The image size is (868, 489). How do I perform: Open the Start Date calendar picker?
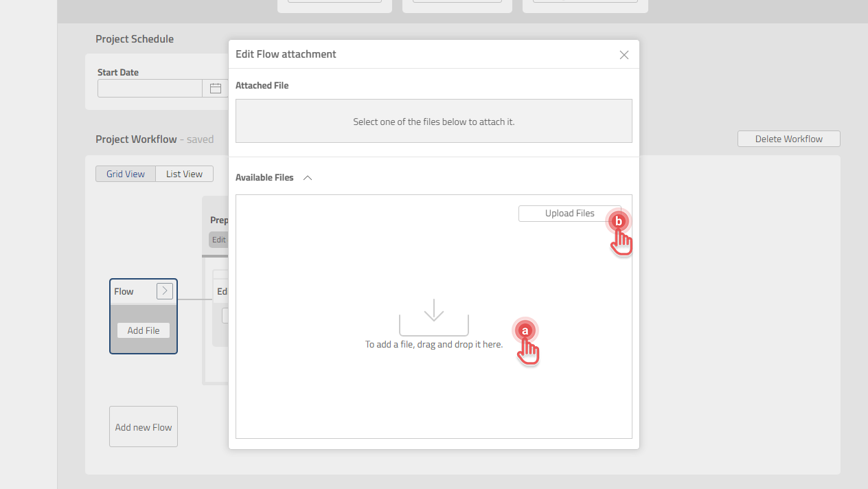point(215,88)
